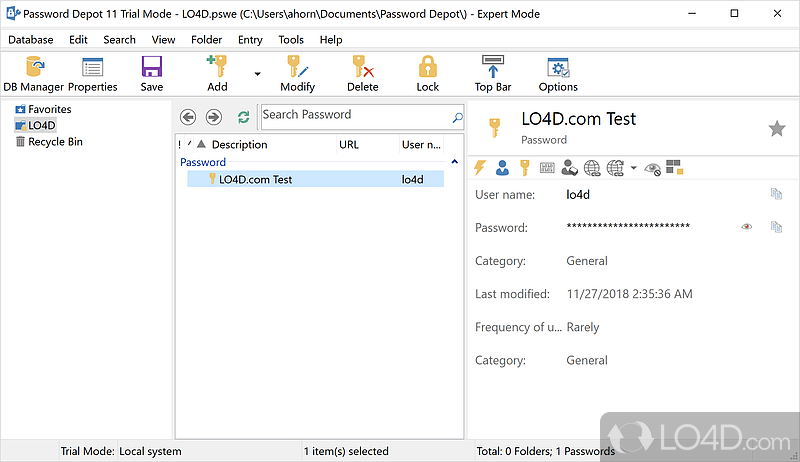Click the exclamation mark column header
Viewport: 800px width, 462px height.
pos(180,145)
